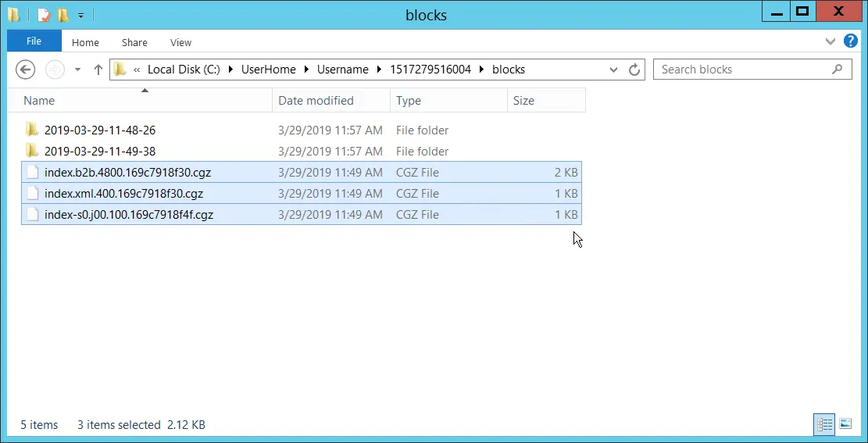This screenshot has width=868, height=443.
Task: Customize Quick Access Toolbar dropdown
Action: coord(80,15)
